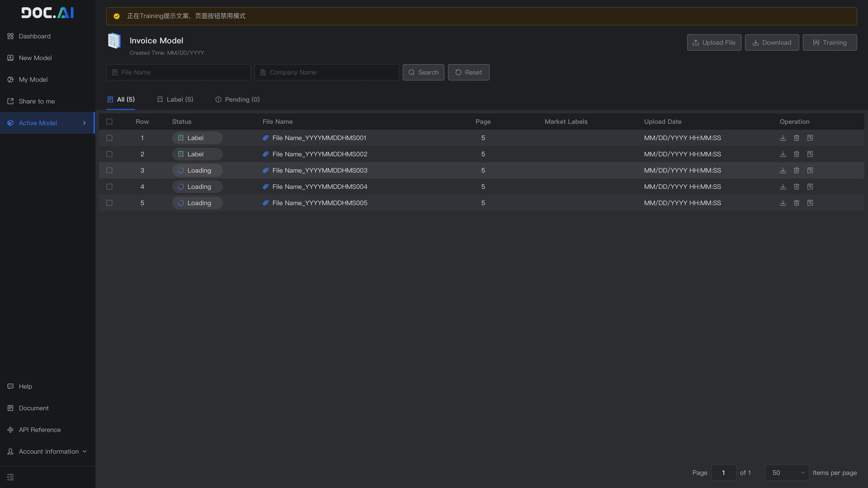Switch to the Pending (0) tab
This screenshot has height=488, width=868.
point(237,99)
